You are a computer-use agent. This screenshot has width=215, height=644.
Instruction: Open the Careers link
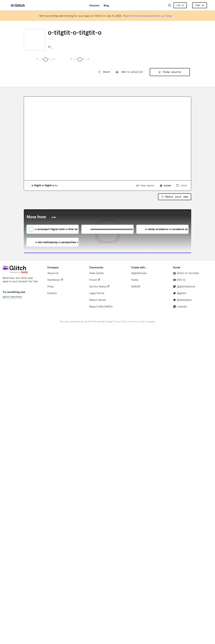point(52,293)
